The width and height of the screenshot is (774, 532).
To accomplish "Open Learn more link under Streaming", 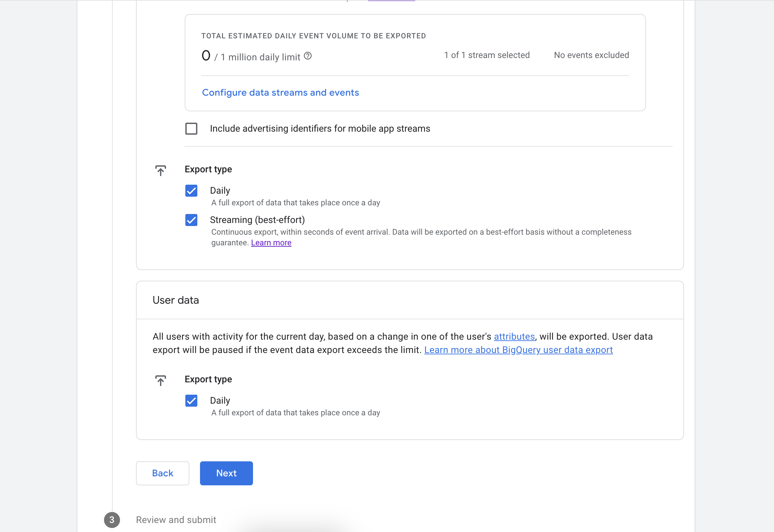I will click(271, 243).
